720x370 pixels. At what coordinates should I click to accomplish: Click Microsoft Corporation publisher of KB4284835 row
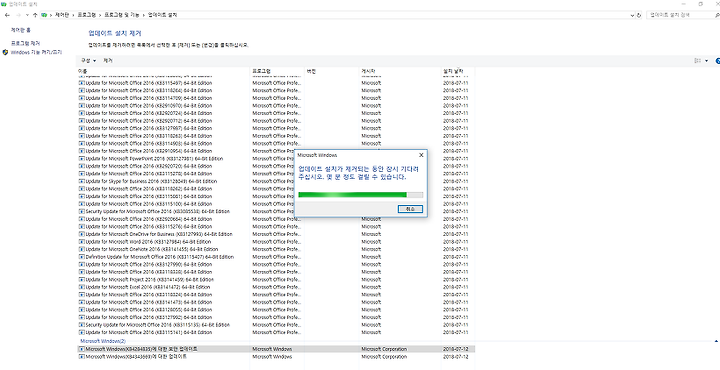pos(384,349)
